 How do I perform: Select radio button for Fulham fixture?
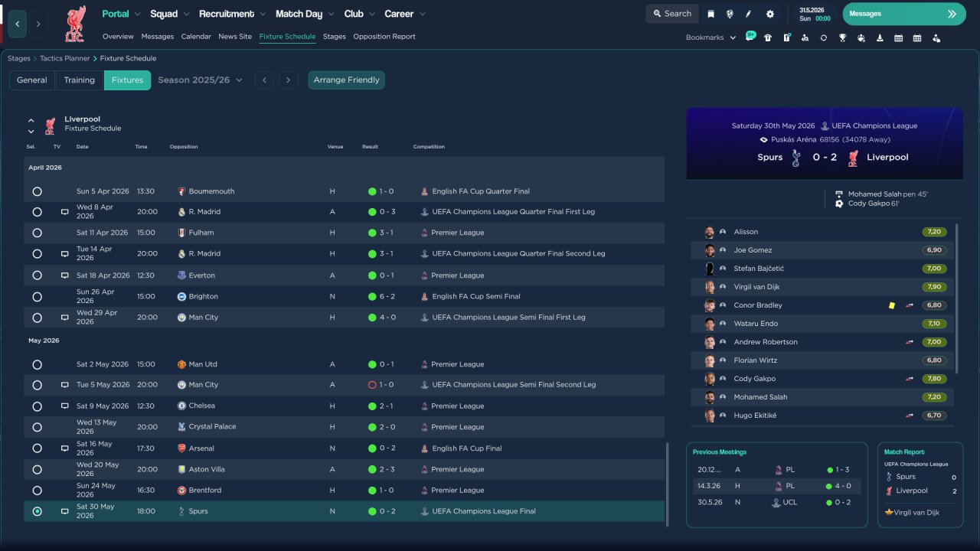(37, 233)
